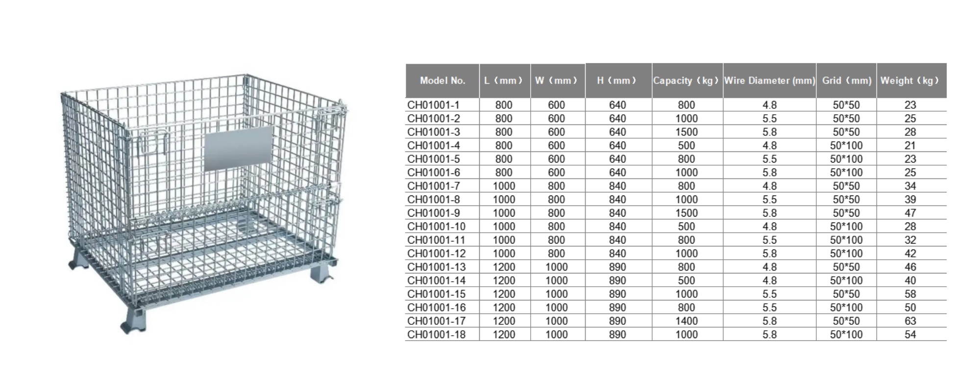Click the CH01001-12 model cell

(436, 253)
